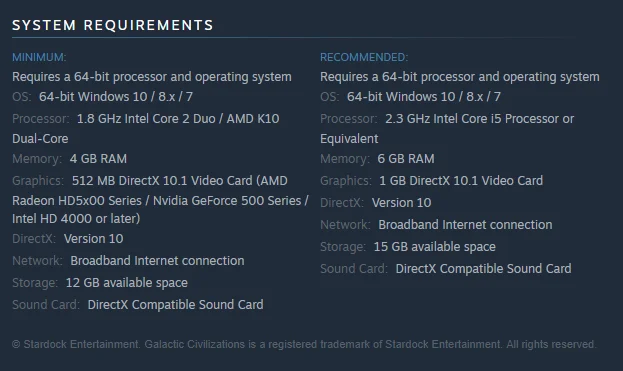
Task: Click the 6 GB RAM memory entry
Action: tap(406, 158)
